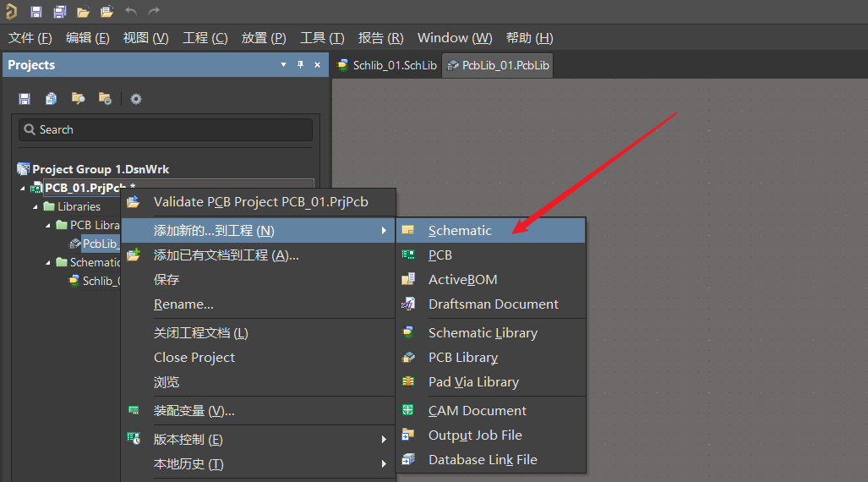Open the 放置 (P) menu
Screen dimensions: 868x482
click(x=264, y=38)
